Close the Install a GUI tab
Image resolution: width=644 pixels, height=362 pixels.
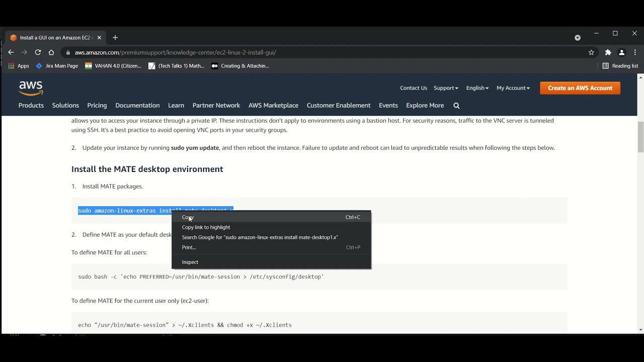[x=99, y=38]
